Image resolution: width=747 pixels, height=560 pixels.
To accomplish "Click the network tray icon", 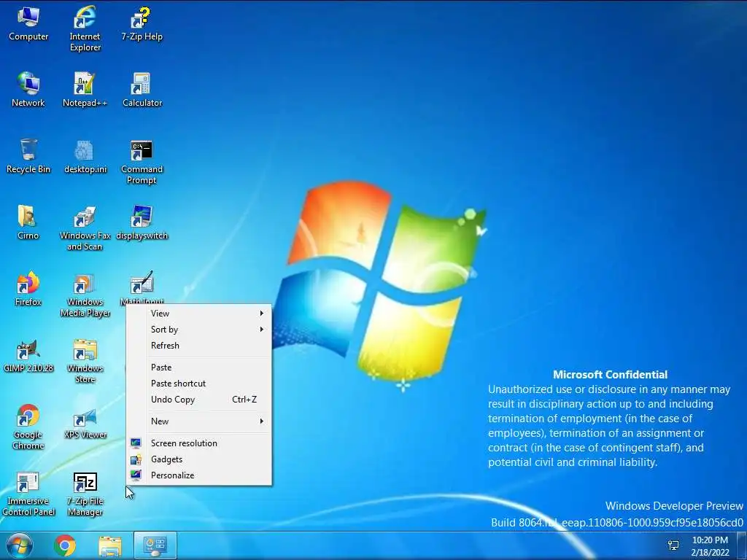I will pyautogui.click(x=673, y=545).
